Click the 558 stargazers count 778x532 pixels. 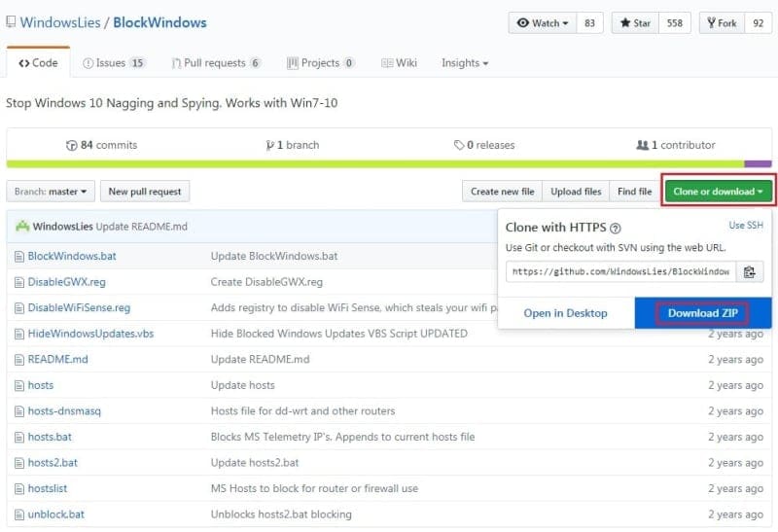pos(674,22)
